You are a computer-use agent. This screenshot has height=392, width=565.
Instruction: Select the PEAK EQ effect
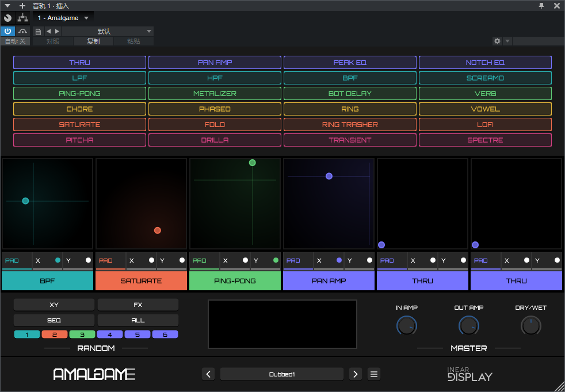(x=350, y=62)
